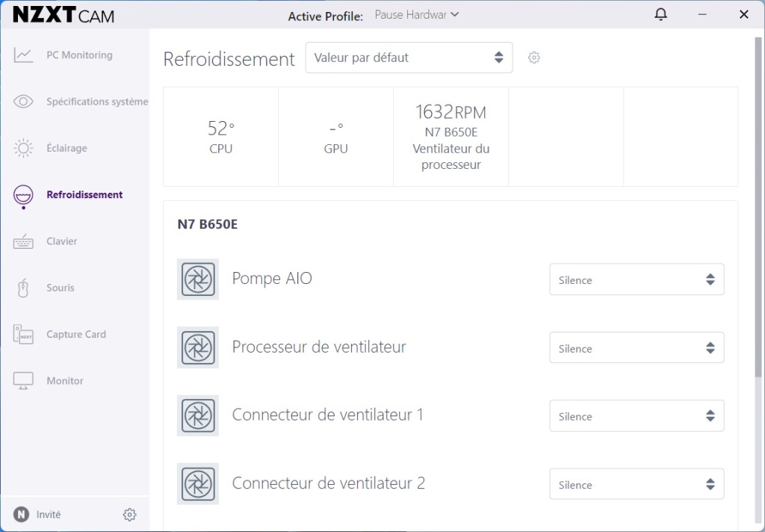
Task: Open the Pompe AIO Silence dropdown
Action: [637, 279]
